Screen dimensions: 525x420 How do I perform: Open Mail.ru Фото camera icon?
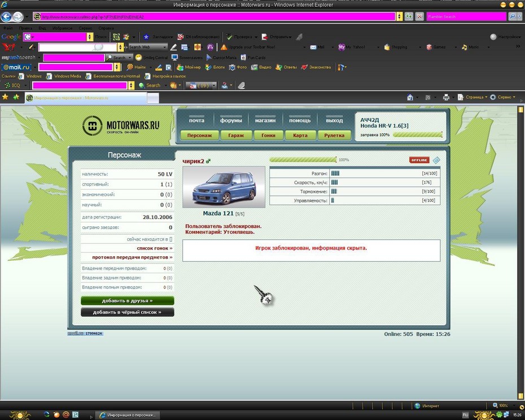[231, 67]
